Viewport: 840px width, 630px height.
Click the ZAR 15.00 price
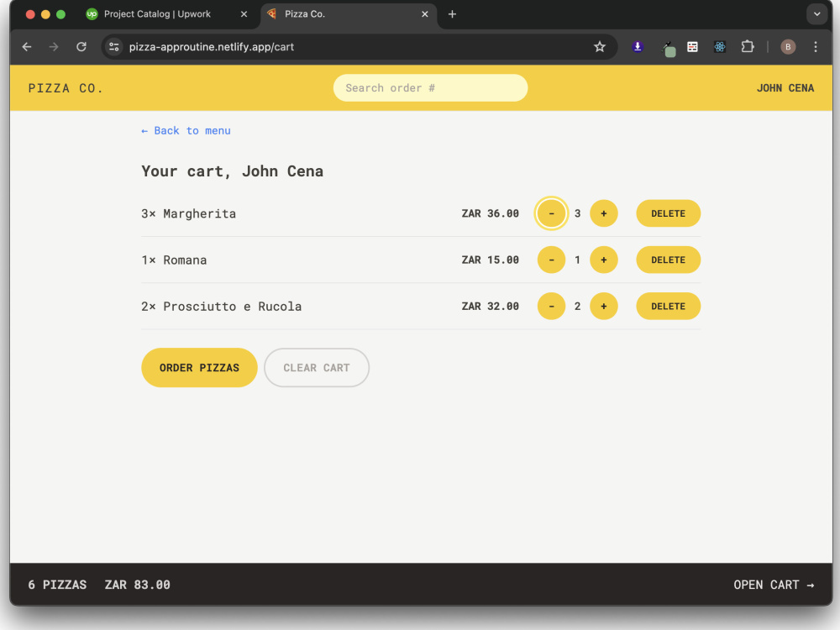tap(491, 260)
